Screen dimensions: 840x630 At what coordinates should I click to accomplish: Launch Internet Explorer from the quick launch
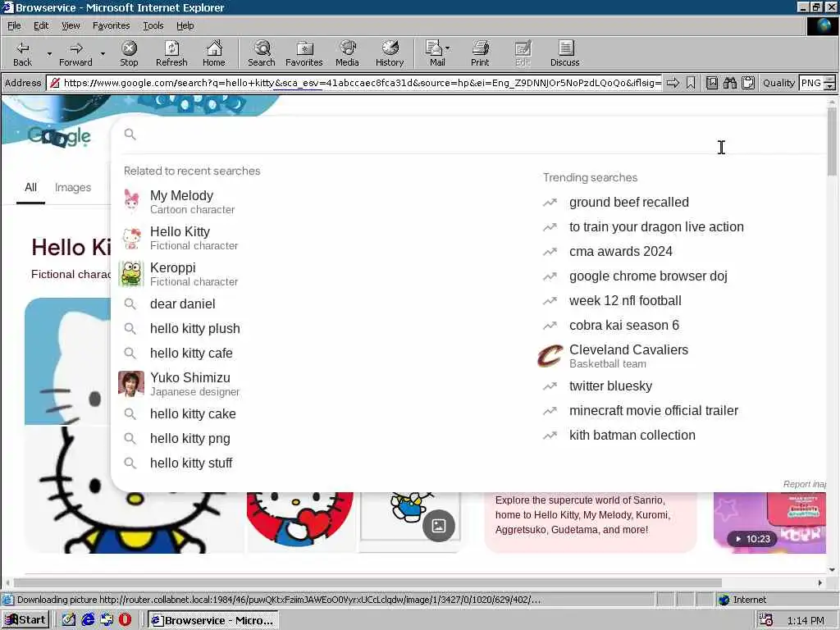point(88,620)
